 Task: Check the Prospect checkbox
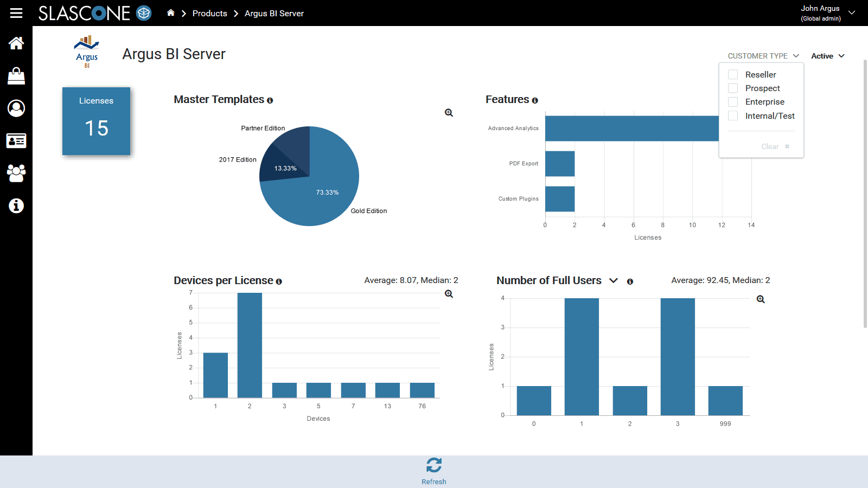click(x=733, y=88)
